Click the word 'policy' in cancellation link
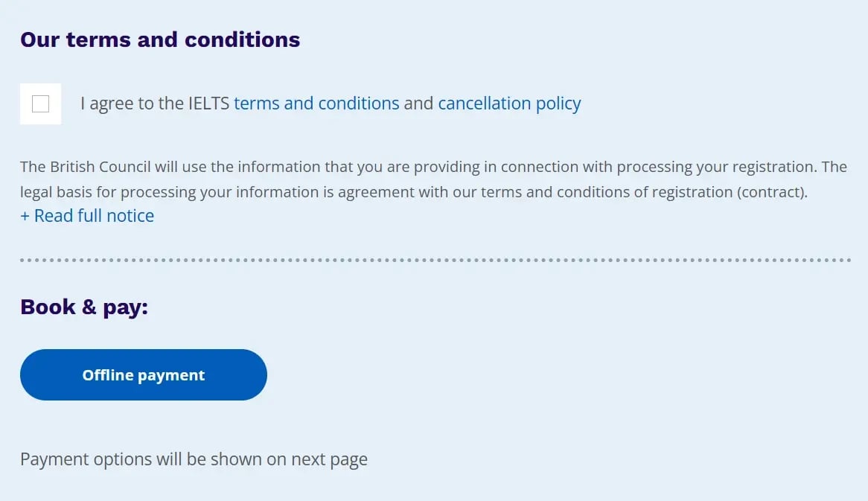Image resolution: width=868 pixels, height=501 pixels. tap(558, 103)
